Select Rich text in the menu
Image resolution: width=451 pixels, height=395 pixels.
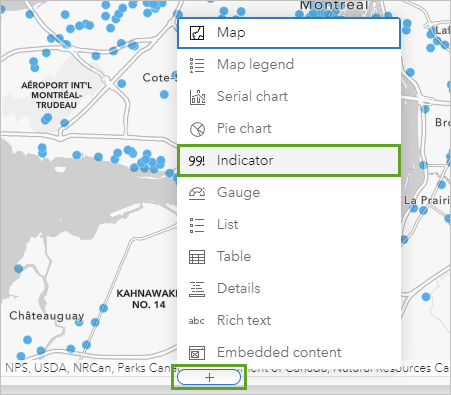[x=289, y=321]
